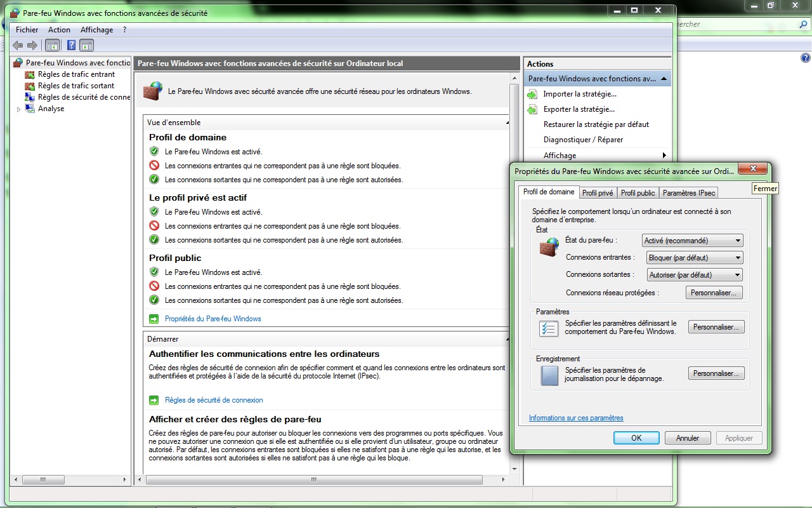Collapse the Vue d'ensemble section
The image size is (812, 508).
pyautogui.click(x=507, y=123)
